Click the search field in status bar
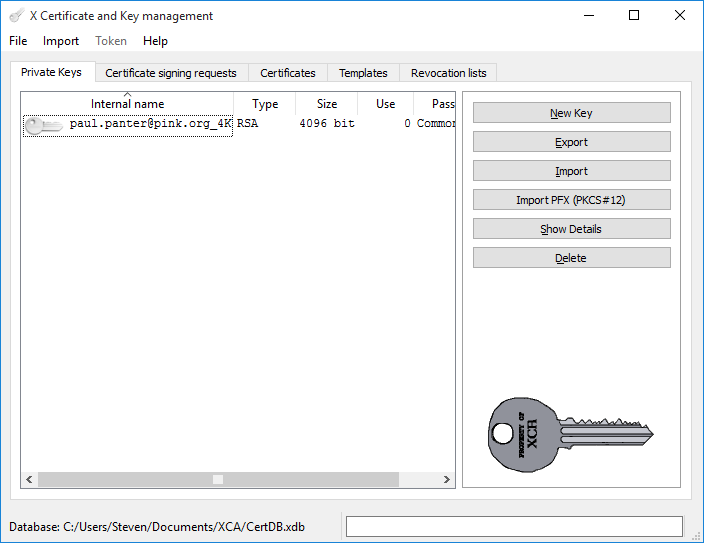704x543 pixels. click(513, 527)
